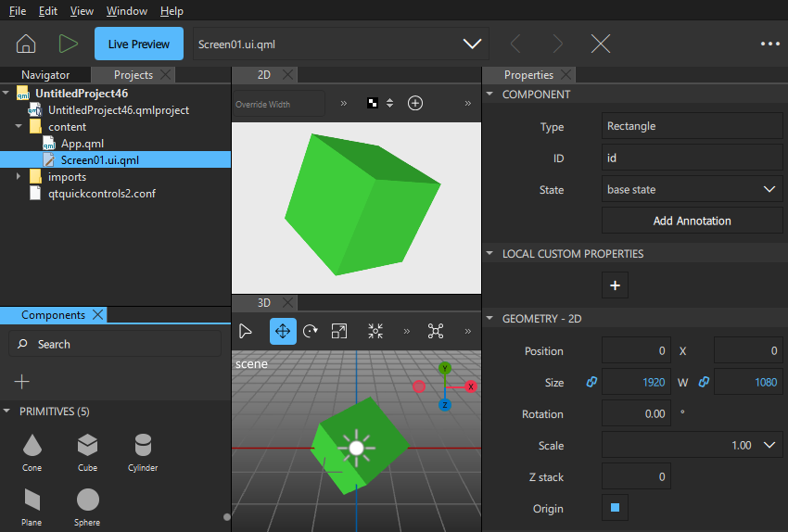Screen dimensions: 788x532
Task: Collapse the GEOMETRY - 2D section
Action: (x=490, y=318)
